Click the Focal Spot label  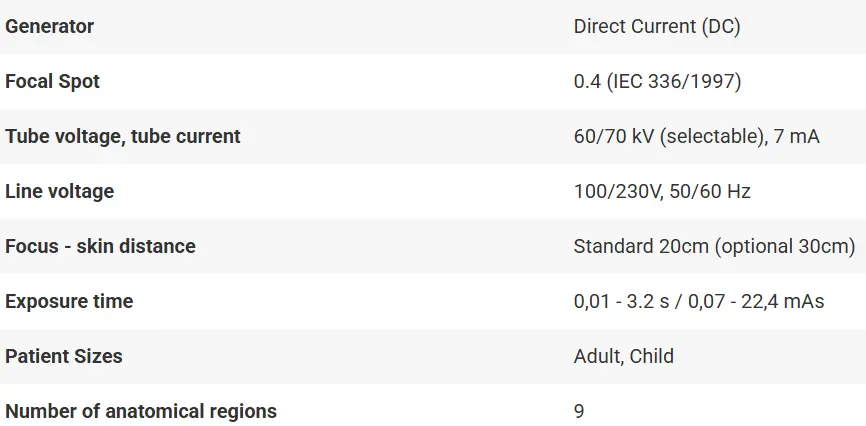(x=52, y=82)
